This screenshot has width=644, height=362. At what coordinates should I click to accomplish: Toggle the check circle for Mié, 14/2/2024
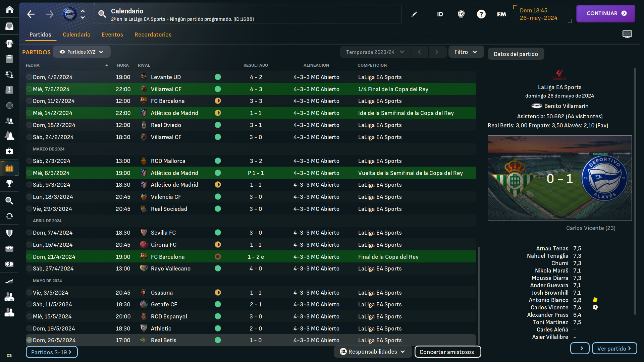coord(29,113)
